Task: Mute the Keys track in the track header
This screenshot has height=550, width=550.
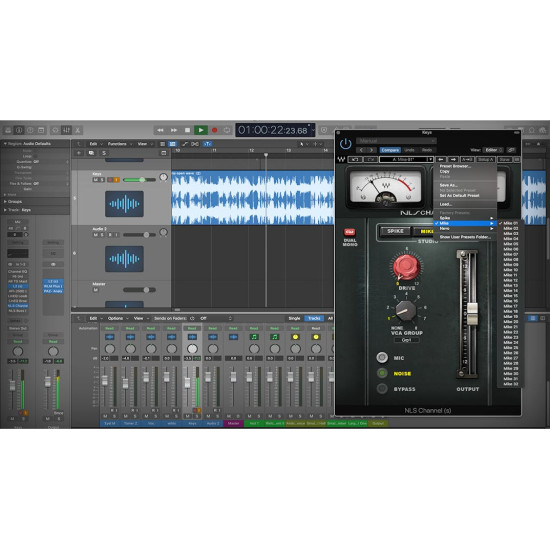Action: click(95, 180)
